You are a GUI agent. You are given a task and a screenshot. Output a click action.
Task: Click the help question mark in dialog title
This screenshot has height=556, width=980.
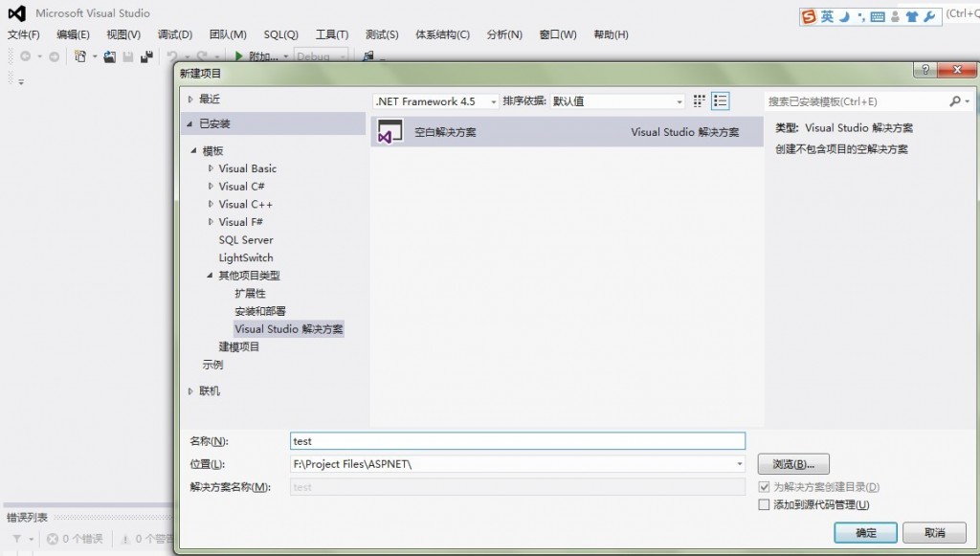coord(925,70)
